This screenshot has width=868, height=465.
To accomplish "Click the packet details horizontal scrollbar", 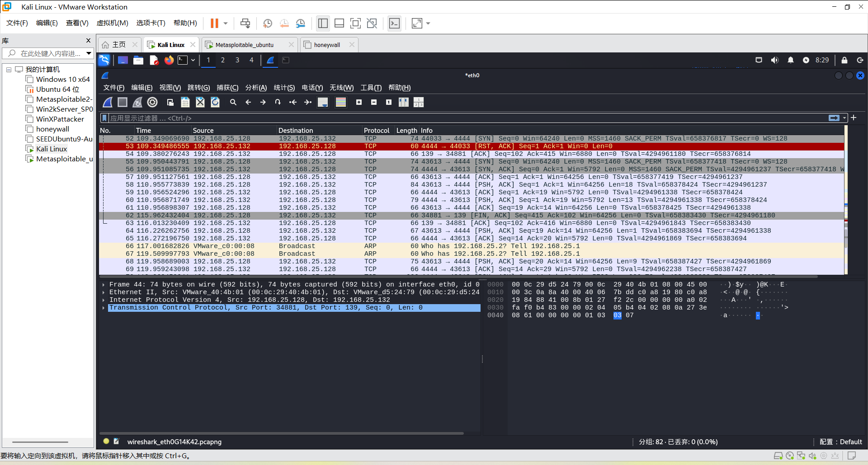I will tap(282, 433).
